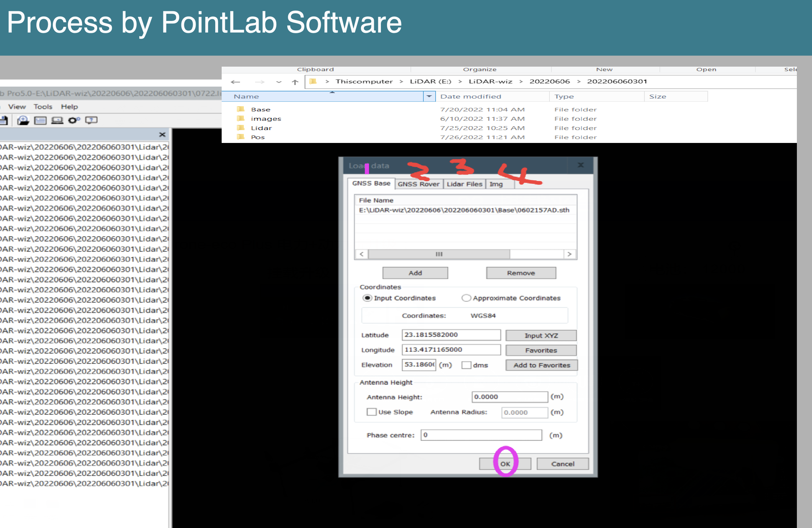
Task: Click the file list scroll-left arrow
Action: [x=362, y=254]
